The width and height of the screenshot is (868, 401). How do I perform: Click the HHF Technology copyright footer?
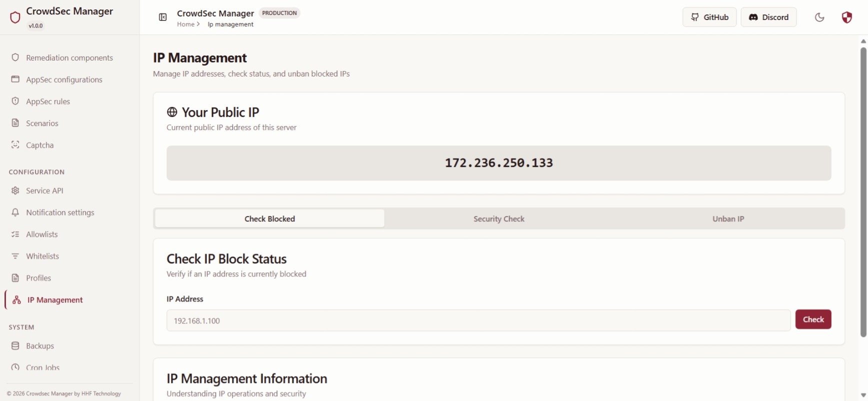pyautogui.click(x=64, y=393)
